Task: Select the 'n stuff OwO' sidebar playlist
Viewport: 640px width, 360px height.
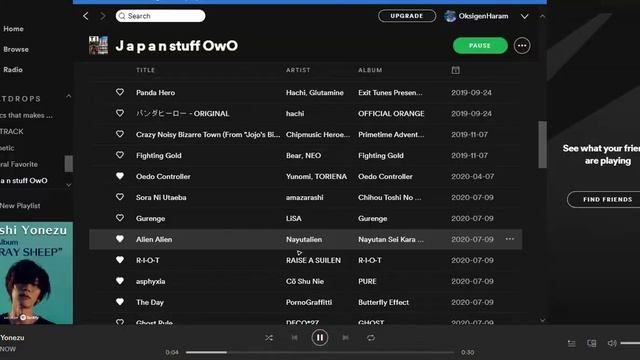Action: [24, 180]
